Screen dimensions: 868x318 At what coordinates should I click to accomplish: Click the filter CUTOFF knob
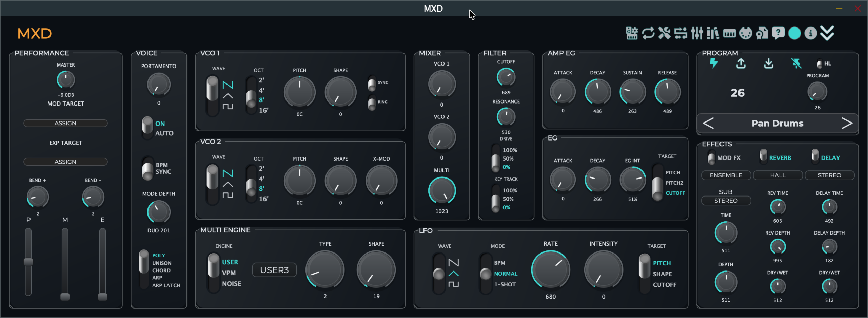coord(506,77)
